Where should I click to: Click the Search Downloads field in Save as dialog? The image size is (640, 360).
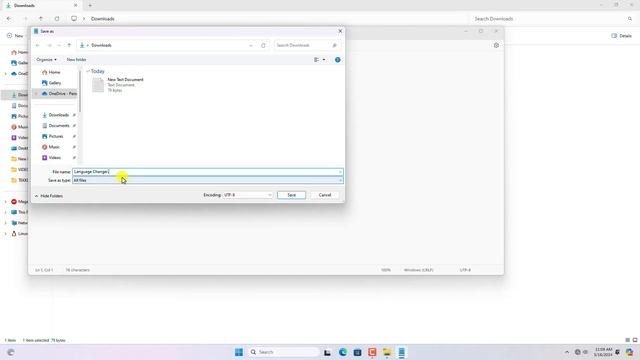(306, 45)
